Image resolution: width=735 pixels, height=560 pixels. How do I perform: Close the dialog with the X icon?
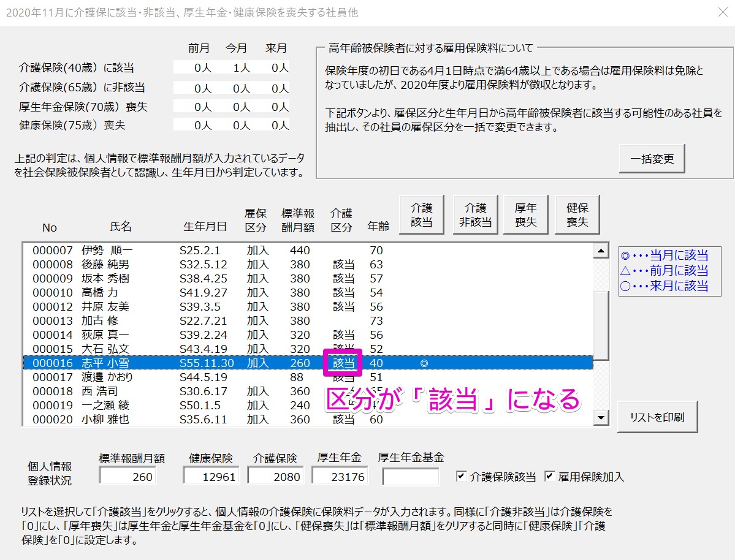[722, 12]
